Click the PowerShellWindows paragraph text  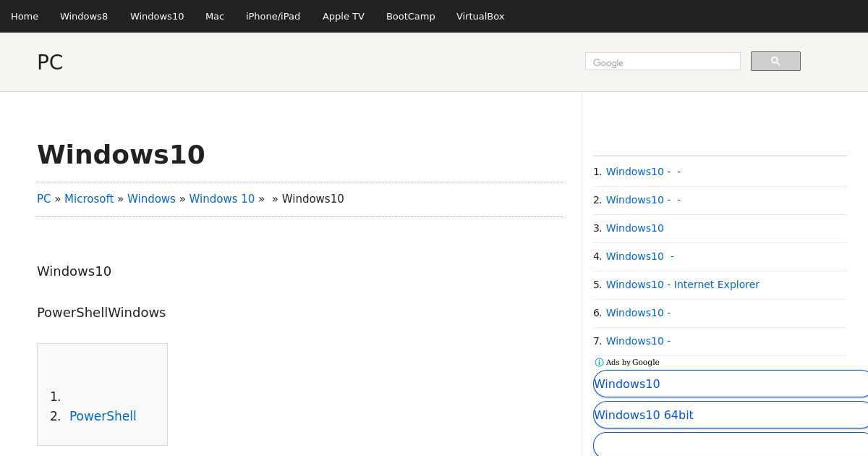pyautogui.click(x=101, y=313)
